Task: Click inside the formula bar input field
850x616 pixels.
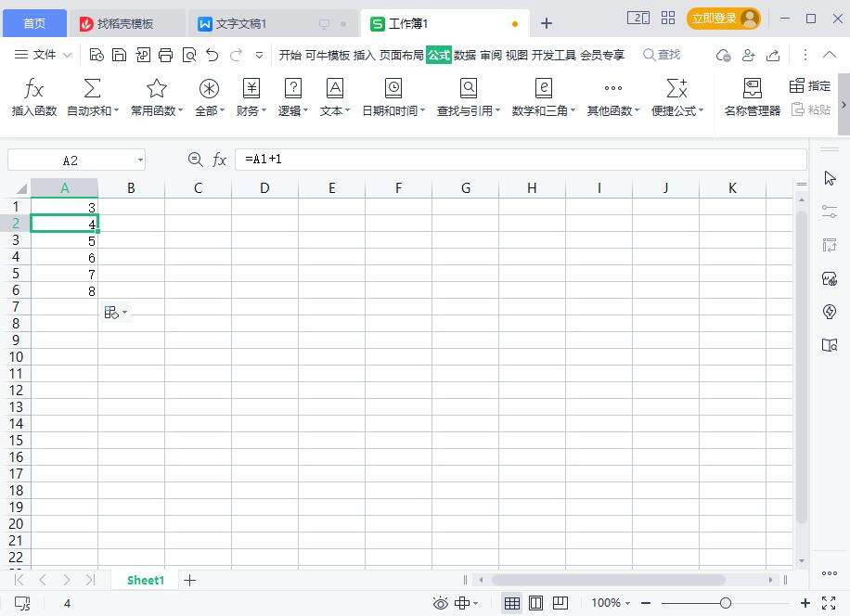Action: coord(520,160)
